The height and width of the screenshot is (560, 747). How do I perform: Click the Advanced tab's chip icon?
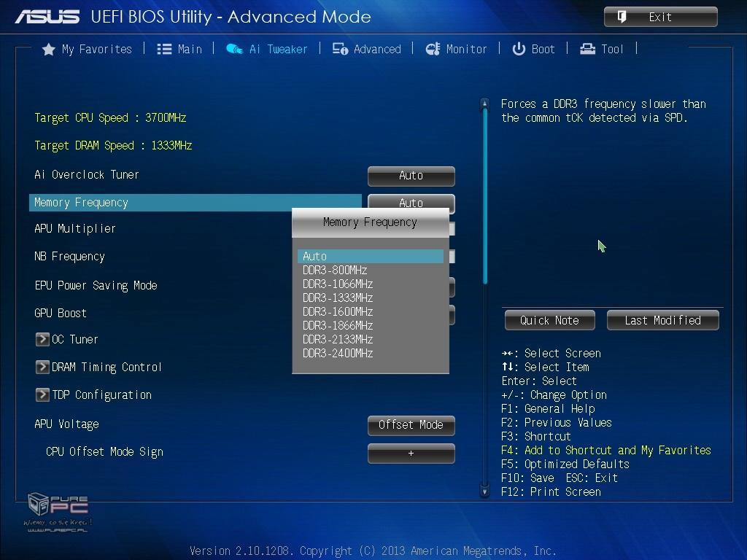[x=340, y=49]
